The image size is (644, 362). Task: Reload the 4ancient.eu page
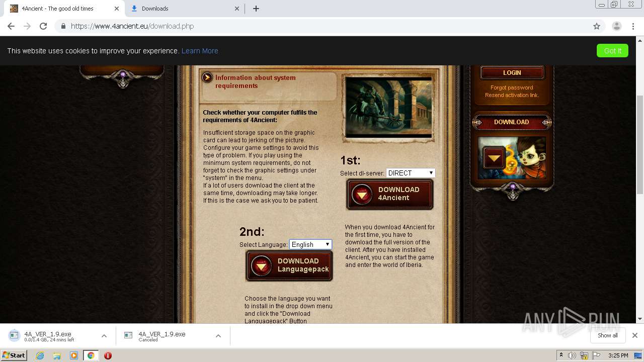[x=43, y=26]
